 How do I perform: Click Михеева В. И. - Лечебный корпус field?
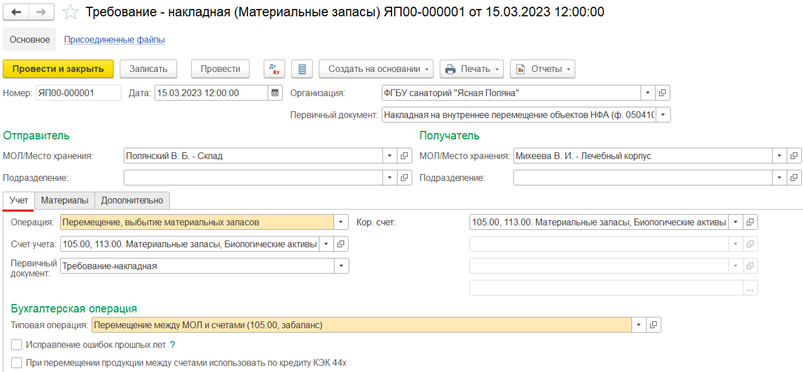coord(643,156)
